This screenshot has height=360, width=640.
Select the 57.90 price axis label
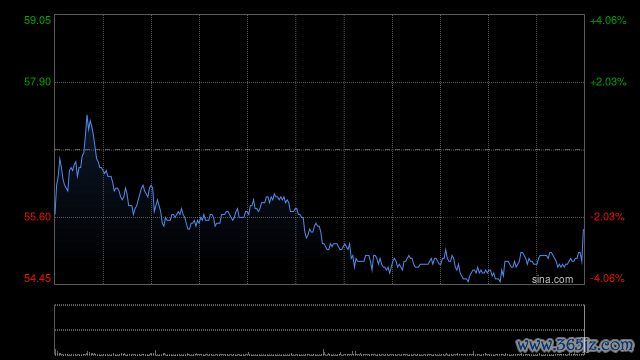tap(37, 82)
